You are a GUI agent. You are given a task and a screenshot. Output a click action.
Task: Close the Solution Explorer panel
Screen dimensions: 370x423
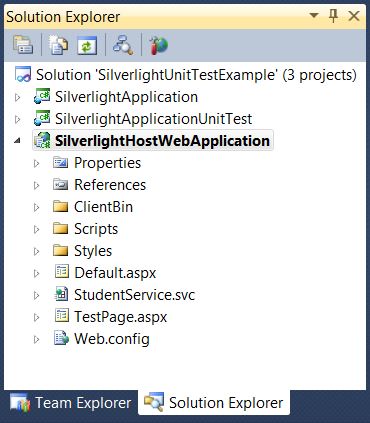coord(353,16)
